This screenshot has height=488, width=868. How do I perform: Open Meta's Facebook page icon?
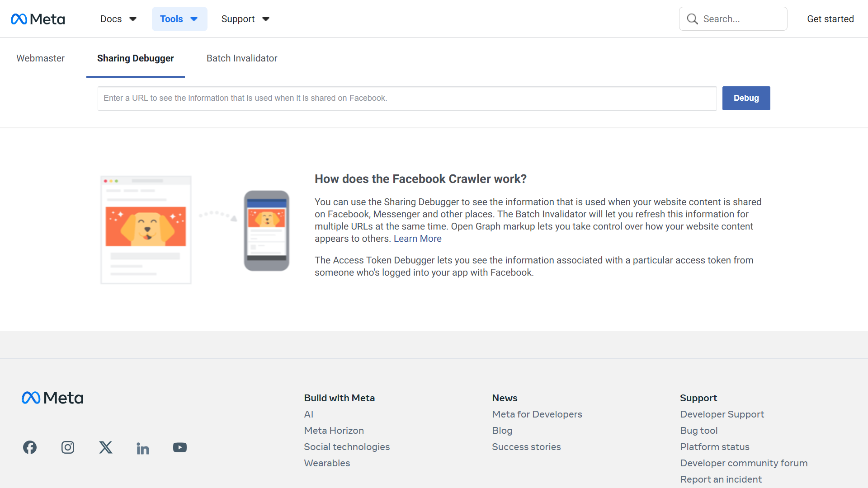pos(30,447)
